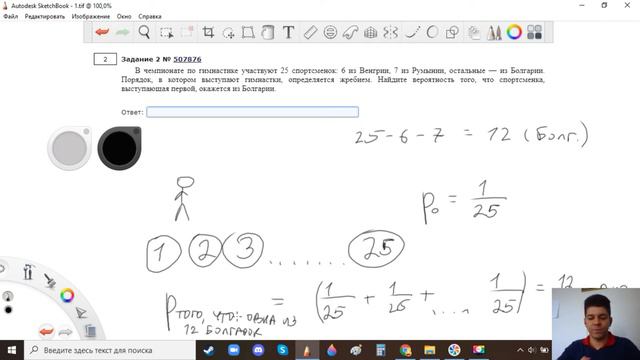The height and width of the screenshot is (360, 640).
Task: Click the Windows taskbar search box
Action: tap(110, 350)
